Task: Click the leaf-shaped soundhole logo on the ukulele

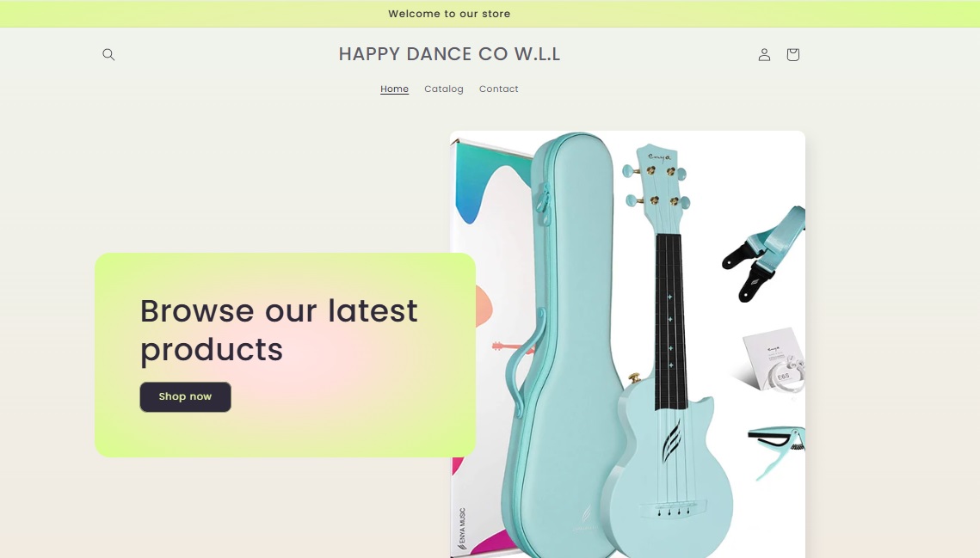Action: (x=671, y=440)
